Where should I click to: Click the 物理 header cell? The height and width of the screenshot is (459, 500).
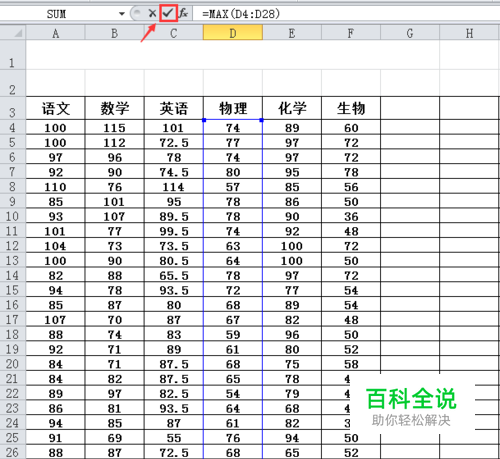[233, 108]
